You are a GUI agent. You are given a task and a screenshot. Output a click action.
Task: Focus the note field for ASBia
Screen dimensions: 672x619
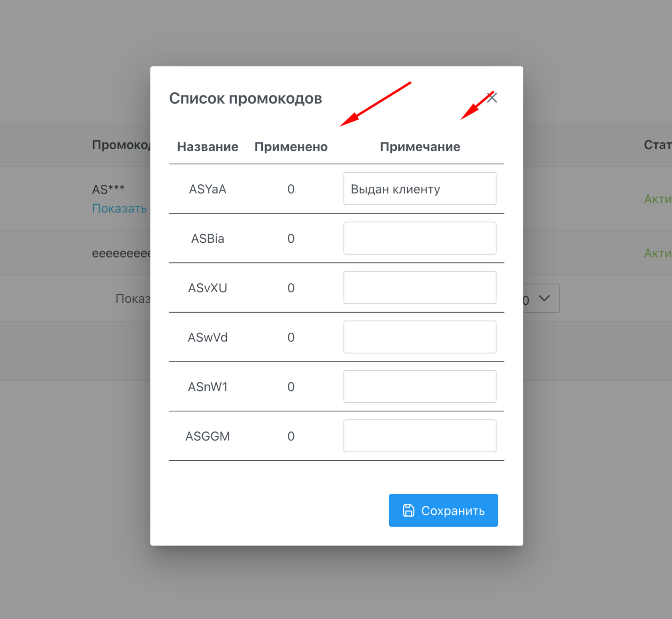click(420, 238)
